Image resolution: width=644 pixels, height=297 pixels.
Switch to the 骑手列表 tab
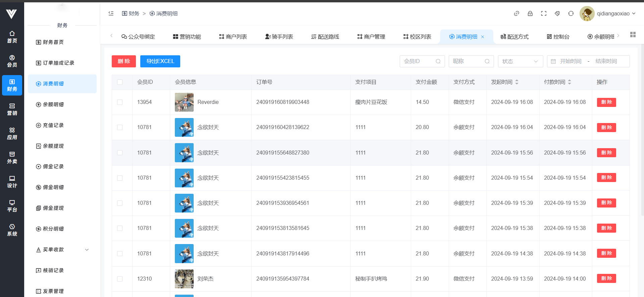279,37
